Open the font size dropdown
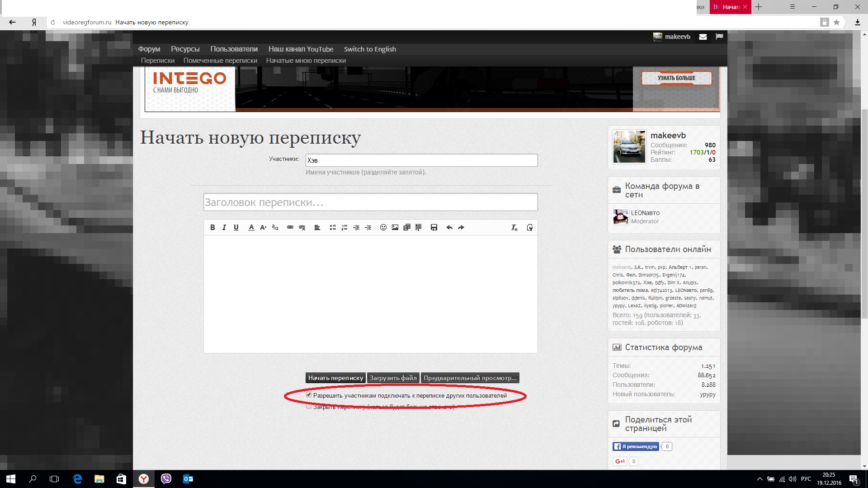This screenshot has width=868, height=488. [263, 228]
